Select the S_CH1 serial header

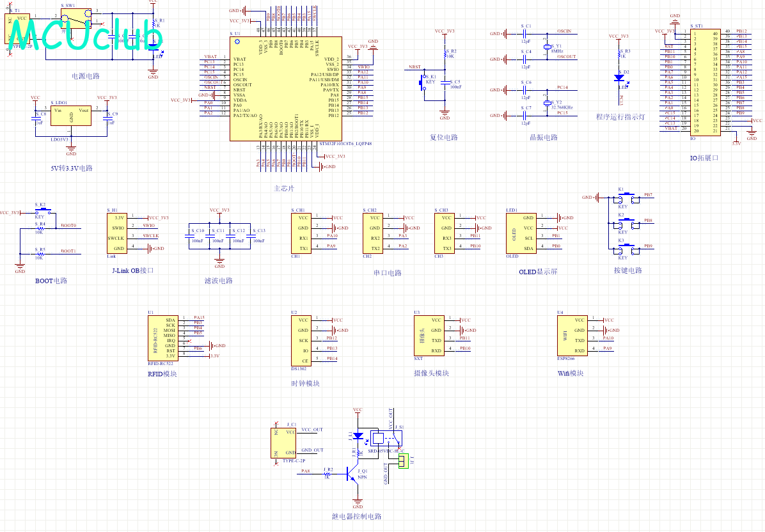pyautogui.click(x=301, y=233)
